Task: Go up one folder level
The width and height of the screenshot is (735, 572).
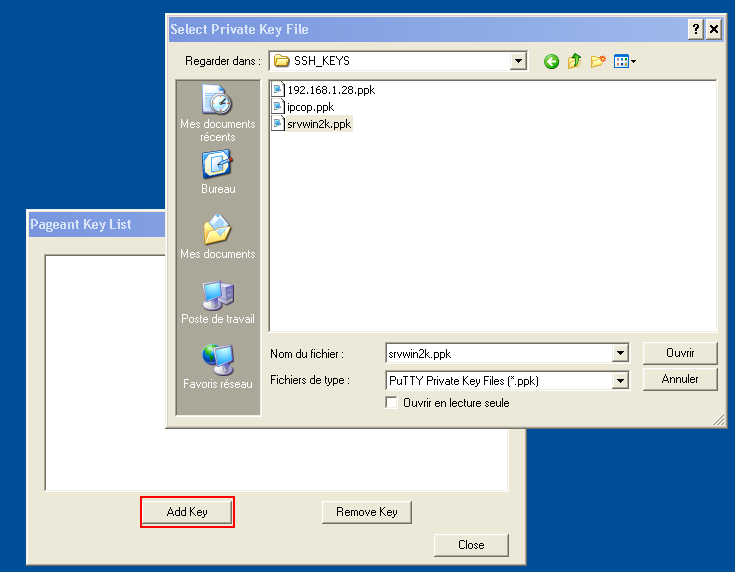Action: point(574,62)
